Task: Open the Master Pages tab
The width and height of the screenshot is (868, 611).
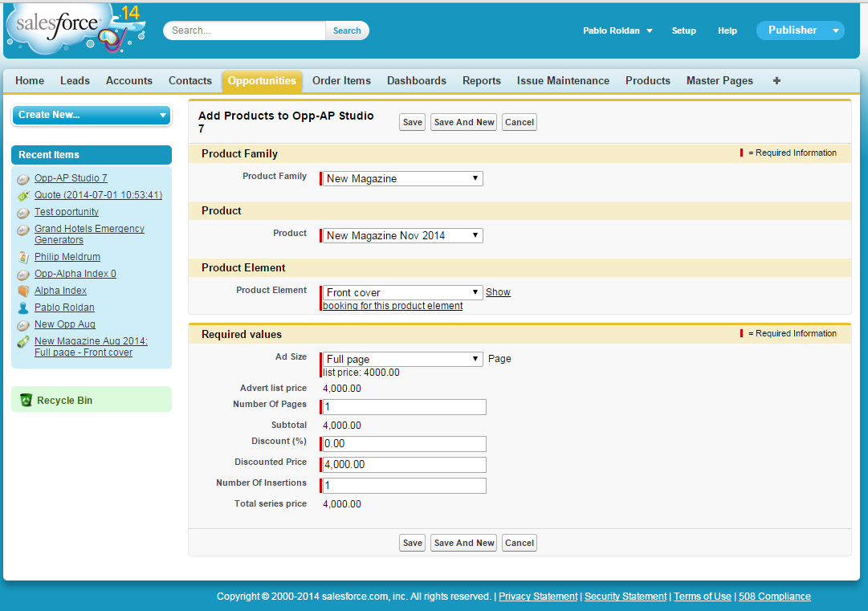Action: point(719,81)
